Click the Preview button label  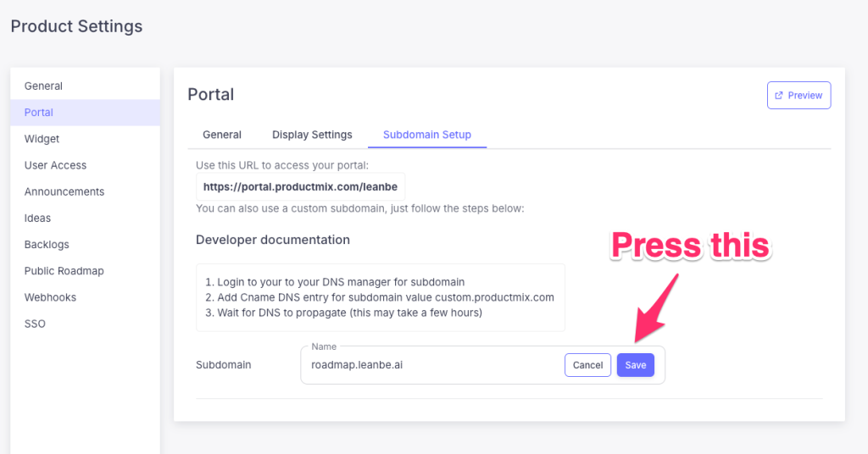click(805, 96)
